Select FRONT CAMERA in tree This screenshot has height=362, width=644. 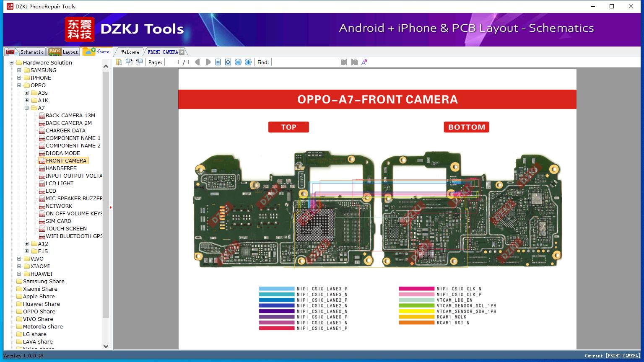[66, 160]
